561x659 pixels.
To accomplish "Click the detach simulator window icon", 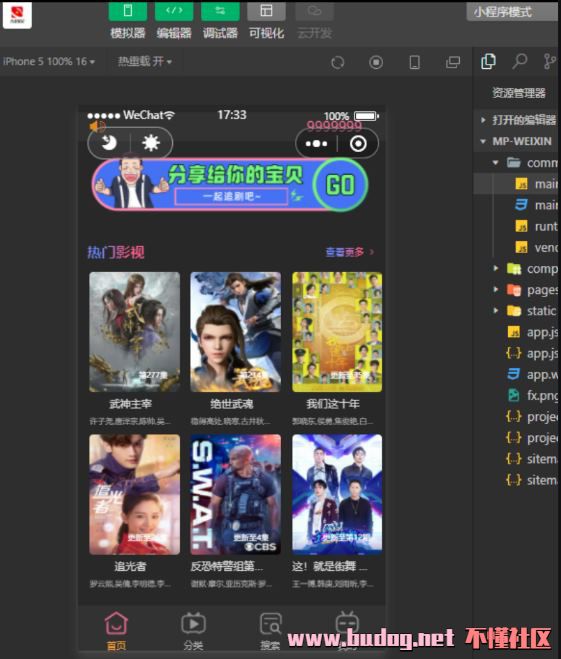I will (453, 63).
